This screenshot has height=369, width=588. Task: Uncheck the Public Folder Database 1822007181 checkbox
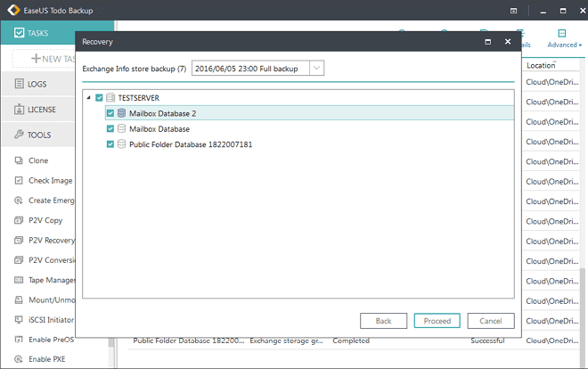coord(110,144)
